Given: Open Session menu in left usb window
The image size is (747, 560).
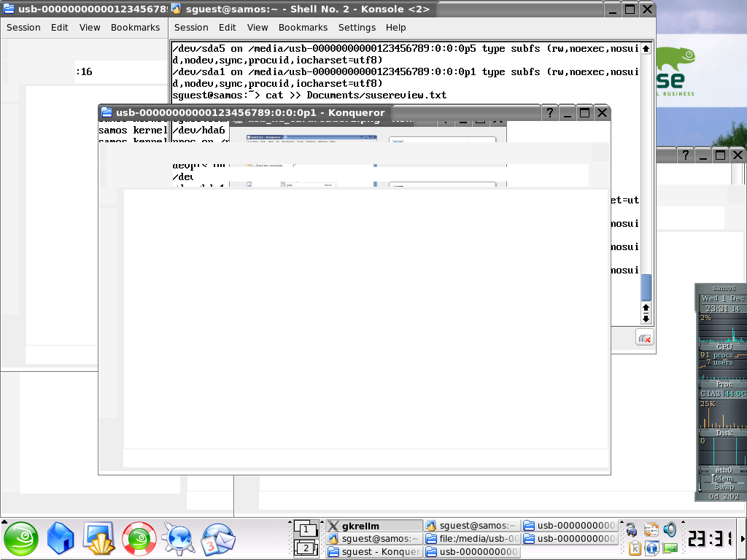Looking at the screenshot, I should (23, 28).
